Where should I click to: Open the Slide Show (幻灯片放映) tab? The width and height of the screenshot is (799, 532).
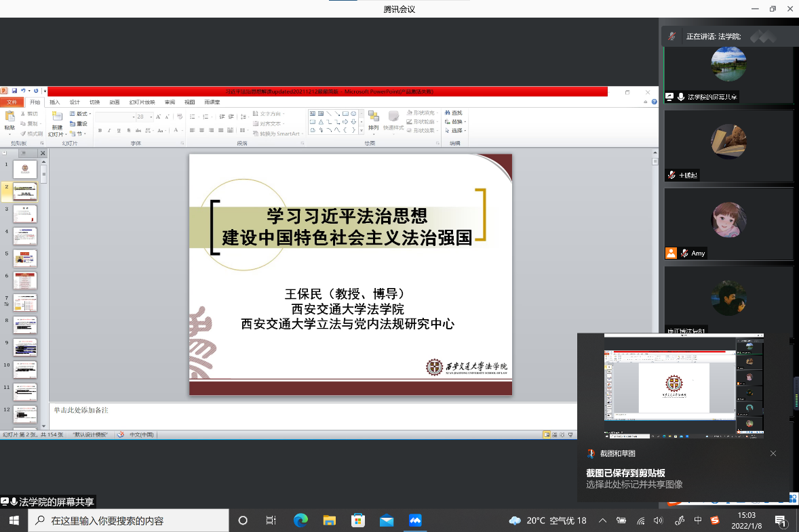[x=142, y=102]
